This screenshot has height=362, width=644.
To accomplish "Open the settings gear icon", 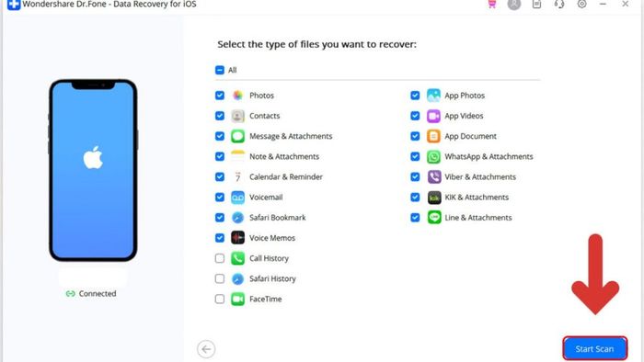I will coord(581,4).
